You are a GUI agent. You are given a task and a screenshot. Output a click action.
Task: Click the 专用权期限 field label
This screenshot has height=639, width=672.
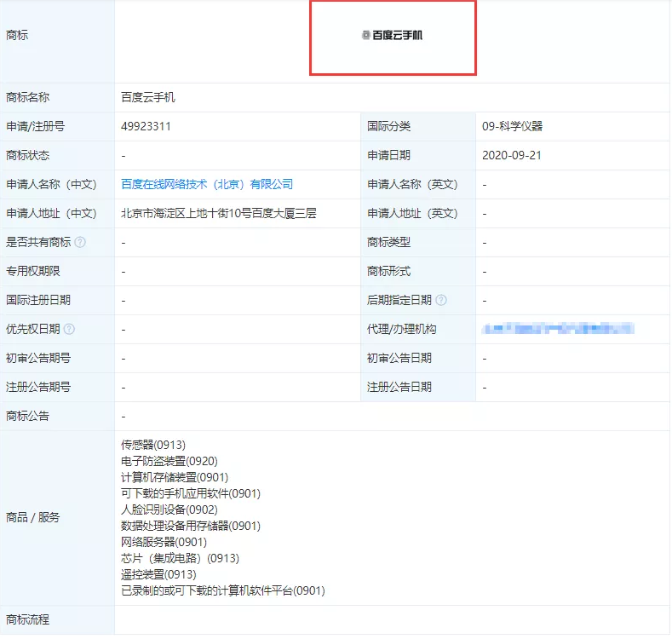tap(32, 271)
